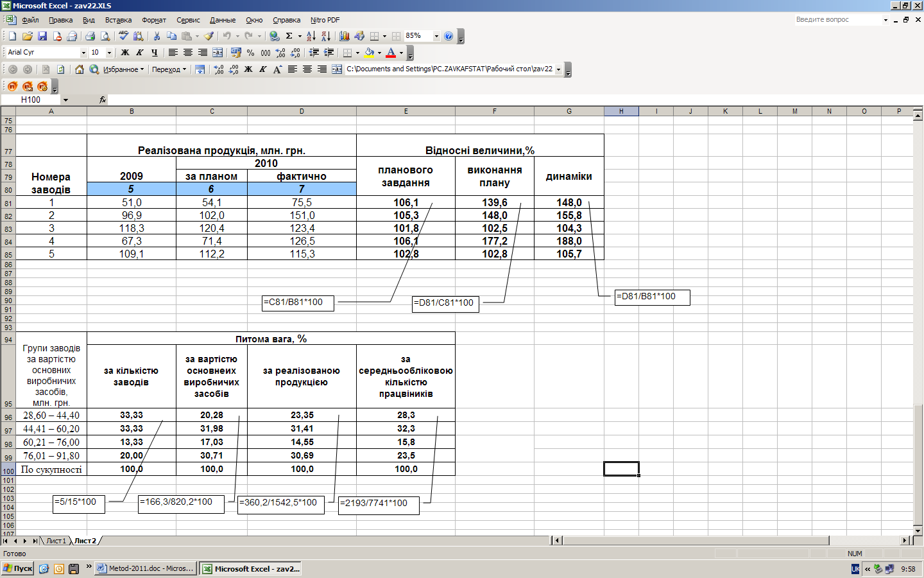The image size is (924, 578).
Task: Click the Permission icon
Action: (56, 36)
